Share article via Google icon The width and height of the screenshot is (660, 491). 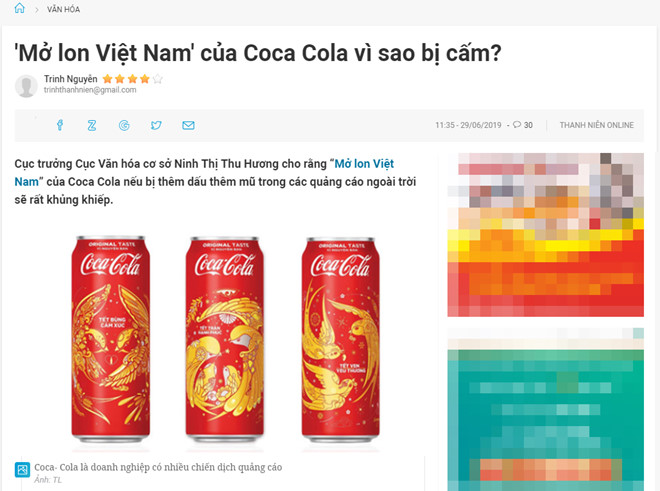pyautogui.click(x=124, y=125)
